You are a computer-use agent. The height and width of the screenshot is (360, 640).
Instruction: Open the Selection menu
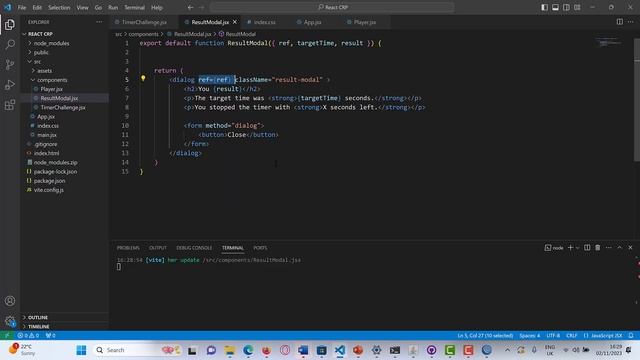click(59, 7)
